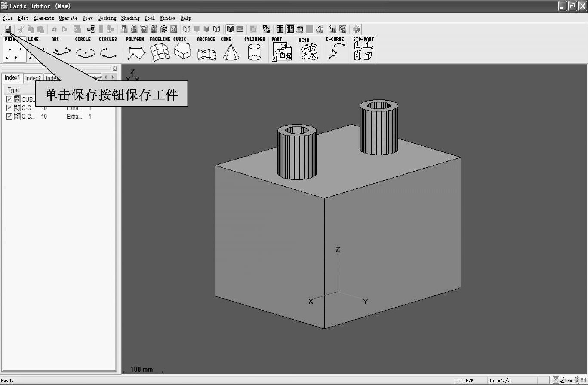The image size is (588, 385).
Task: Close the side index panel
Action: pos(115,68)
